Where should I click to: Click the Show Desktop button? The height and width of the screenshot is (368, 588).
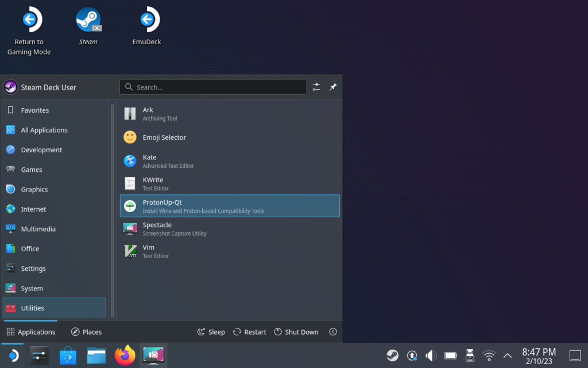[575, 355]
